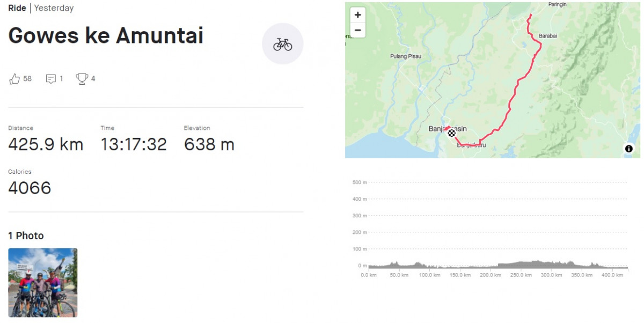The height and width of the screenshot is (323, 644).
Task: Zoom in on the route map
Action: (357, 15)
